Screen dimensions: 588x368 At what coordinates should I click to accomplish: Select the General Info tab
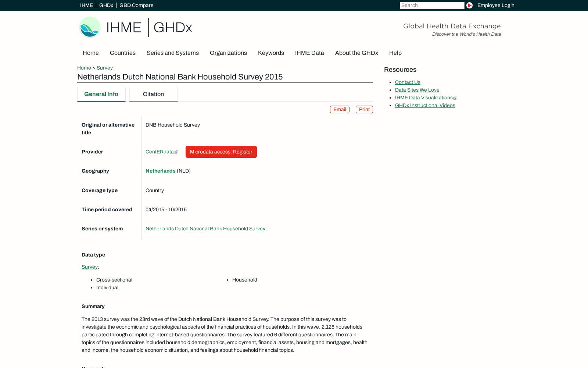(101, 94)
